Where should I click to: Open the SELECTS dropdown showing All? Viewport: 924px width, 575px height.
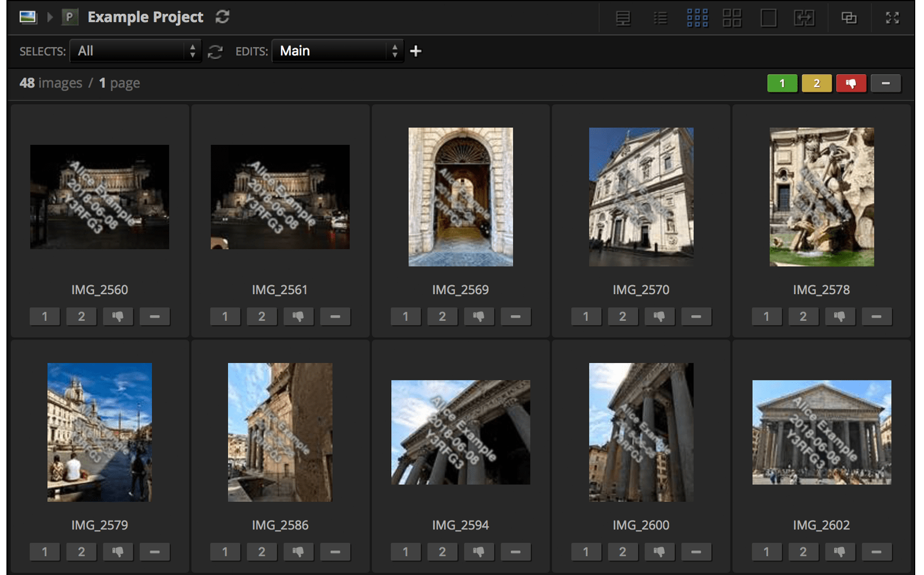coord(136,51)
